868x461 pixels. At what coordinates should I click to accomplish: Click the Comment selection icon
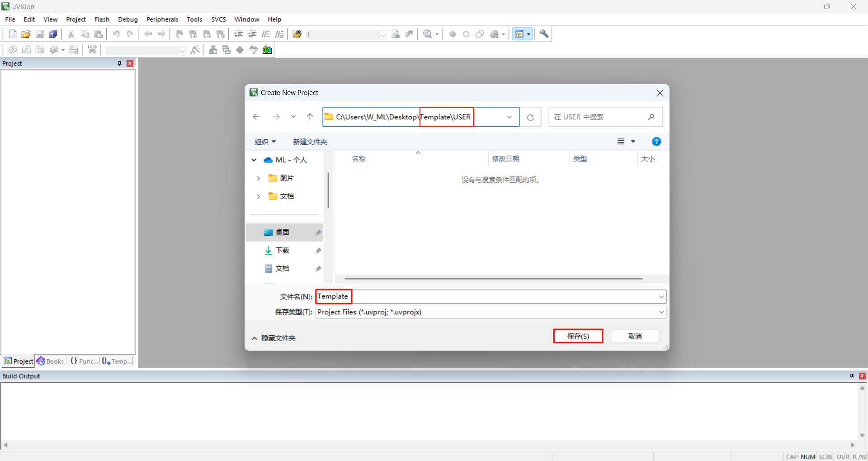point(266,34)
